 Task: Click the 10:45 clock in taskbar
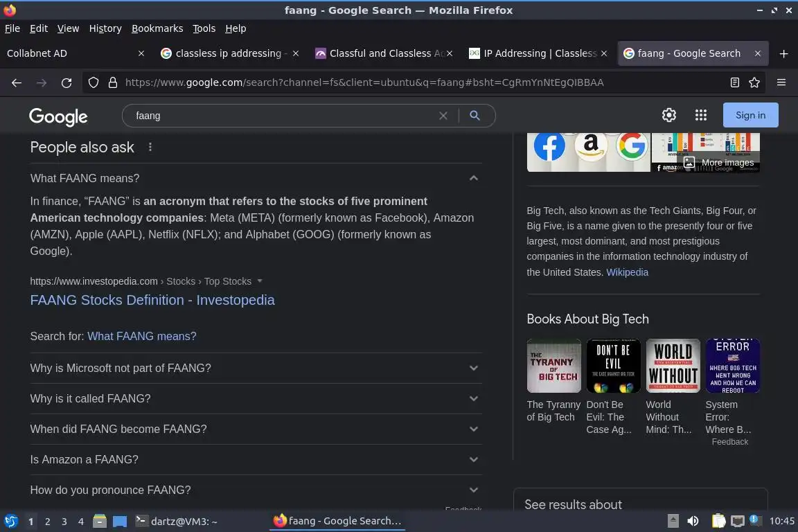click(x=781, y=521)
